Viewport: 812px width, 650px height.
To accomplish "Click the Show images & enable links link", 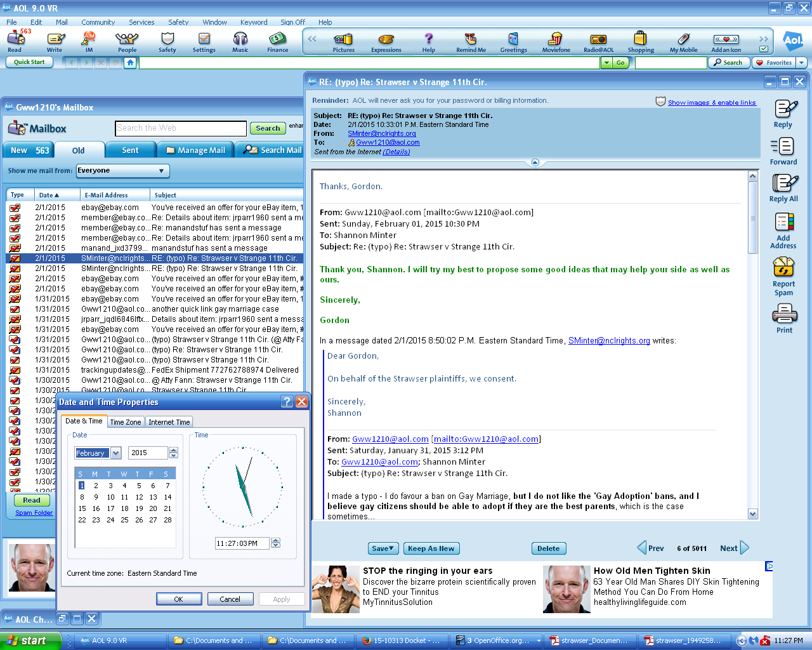I will (x=712, y=102).
